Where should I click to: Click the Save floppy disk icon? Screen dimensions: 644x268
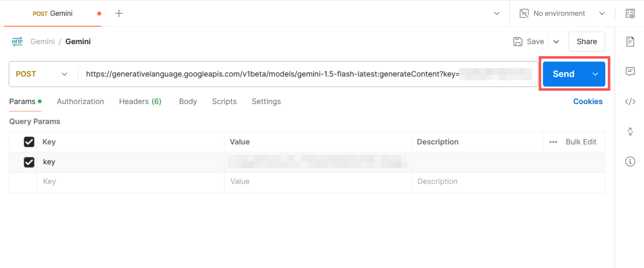pyautogui.click(x=518, y=41)
